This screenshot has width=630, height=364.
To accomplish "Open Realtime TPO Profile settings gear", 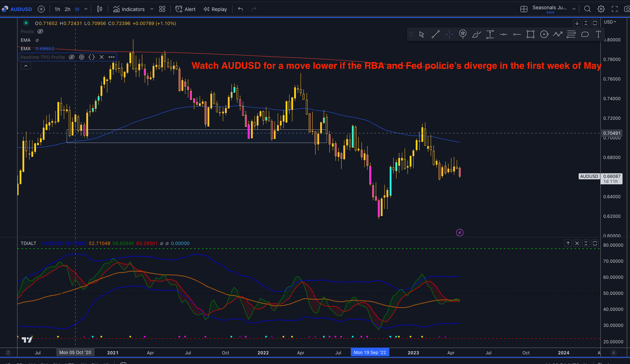I will tap(82, 57).
